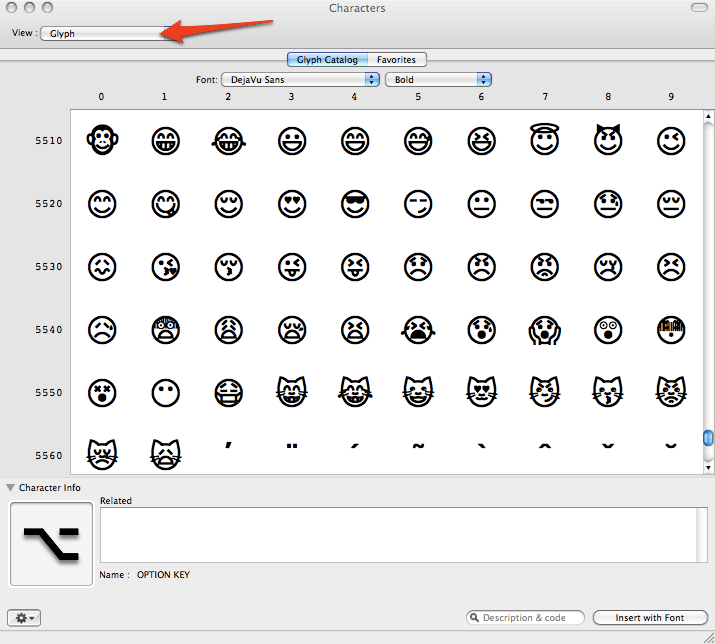Pick the face screaming in fear glyph
715x644 pixels.
point(544,330)
